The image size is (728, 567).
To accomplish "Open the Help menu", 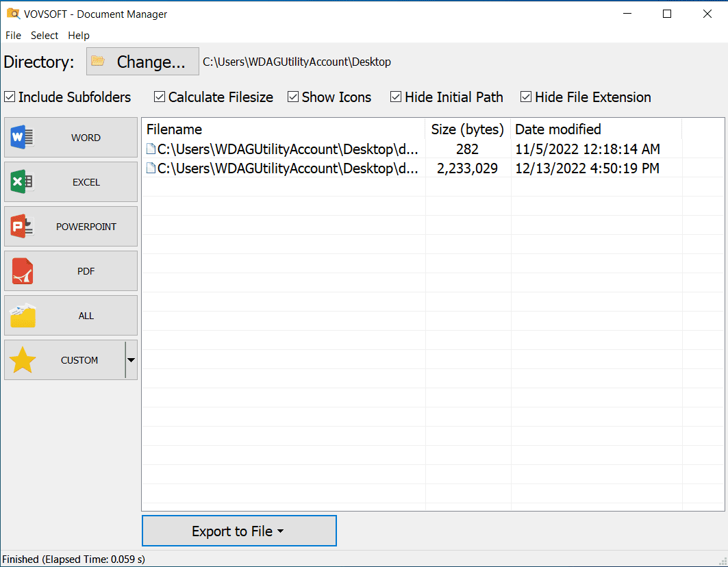I will pyautogui.click(x=79, y=36).
